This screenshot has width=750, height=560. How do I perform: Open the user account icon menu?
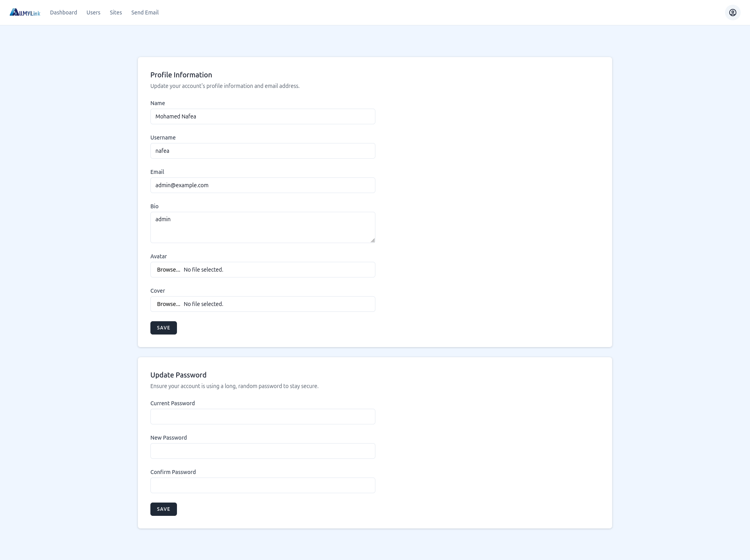[732, 13]
